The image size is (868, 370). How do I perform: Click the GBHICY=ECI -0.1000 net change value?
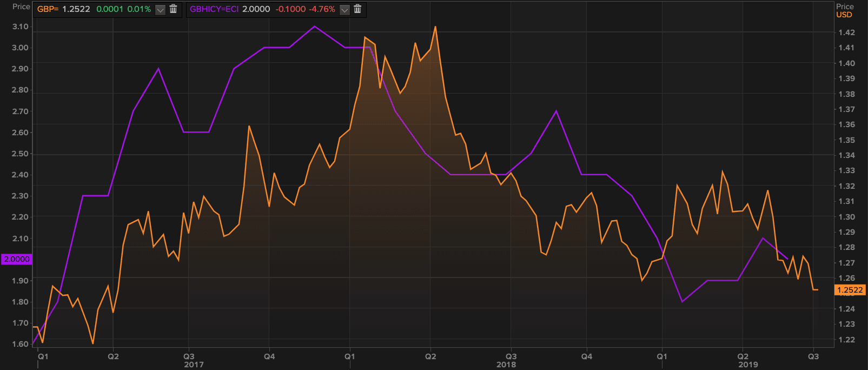[289, 9]
